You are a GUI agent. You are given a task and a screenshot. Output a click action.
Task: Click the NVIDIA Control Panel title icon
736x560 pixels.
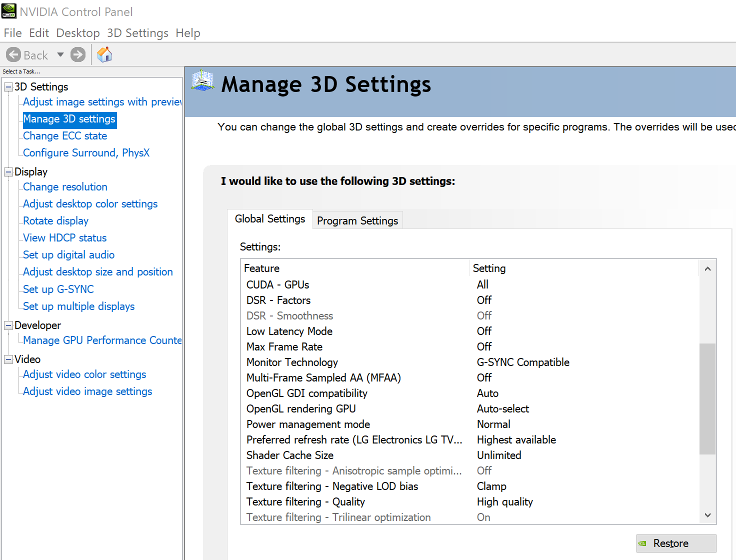point(9,11)
